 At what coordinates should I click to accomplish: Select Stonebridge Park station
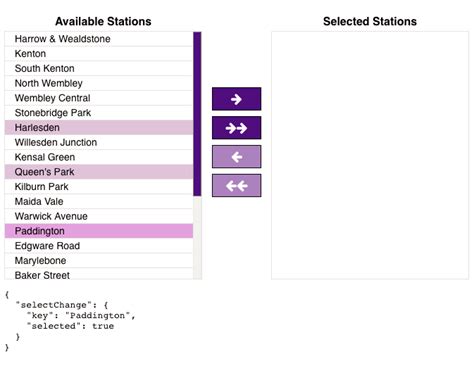pyautogui.click(x=99, y=113)
